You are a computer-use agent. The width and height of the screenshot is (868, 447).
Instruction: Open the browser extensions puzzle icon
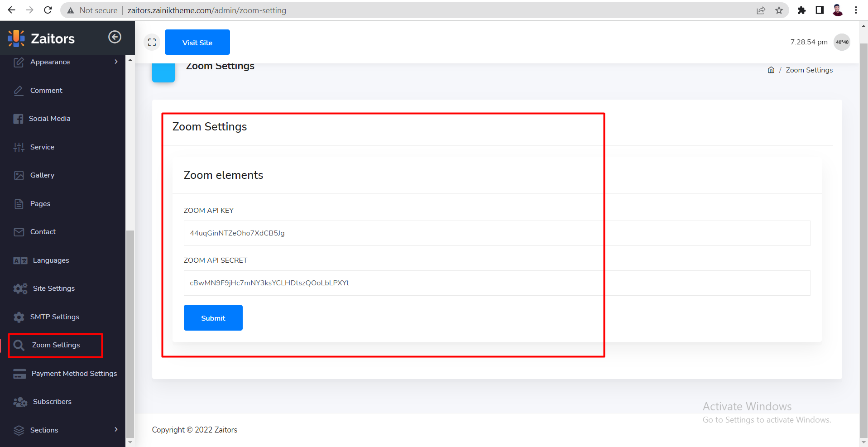801,10
